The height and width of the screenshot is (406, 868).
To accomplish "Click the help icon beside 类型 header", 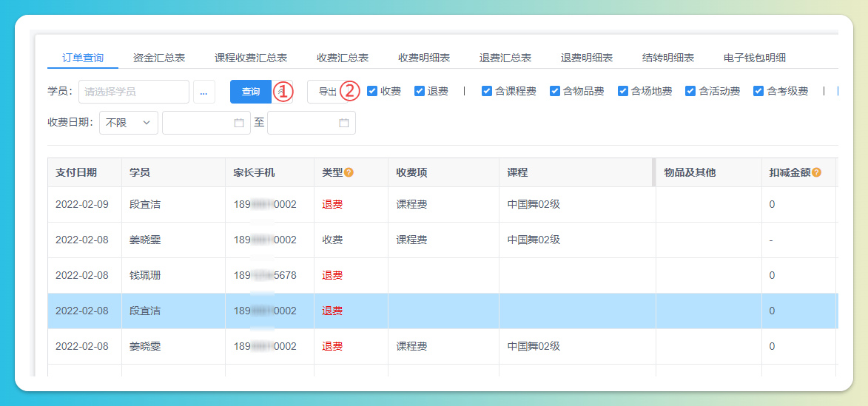I will (x=349, y=172).
